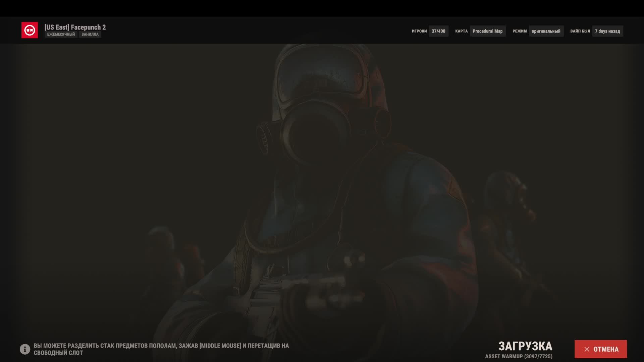Click the Procedural Map value

[x=487, y=31]
